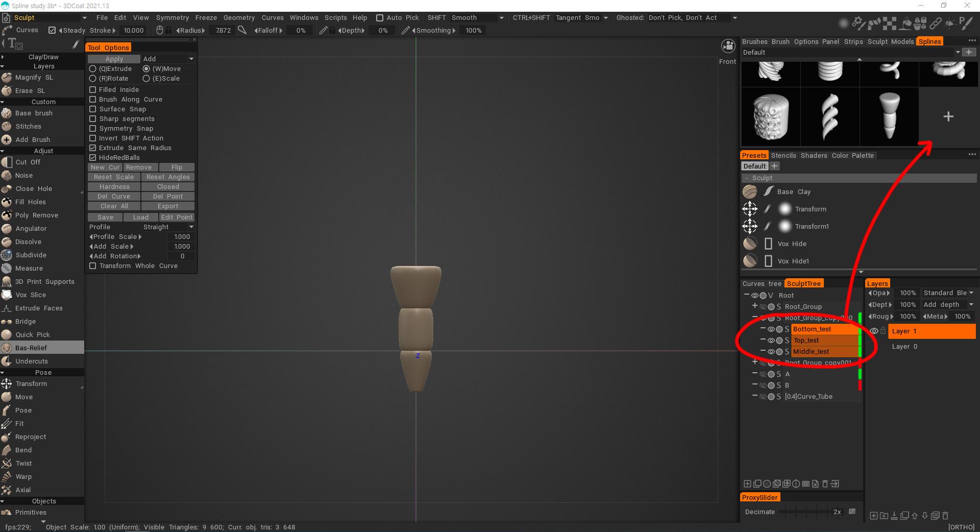Hide the Bottom_test object via eye icon

[771, 329]
